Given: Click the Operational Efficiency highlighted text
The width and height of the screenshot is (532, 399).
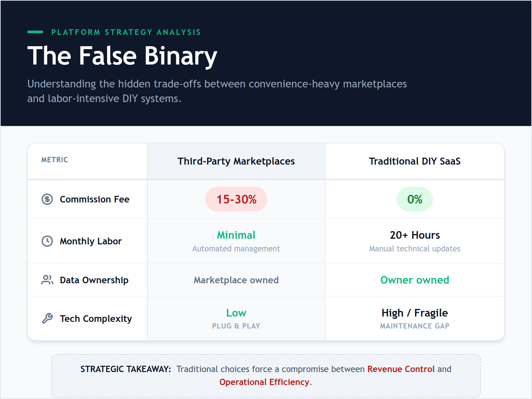Looking at the screenshot, I should [264, 382].
